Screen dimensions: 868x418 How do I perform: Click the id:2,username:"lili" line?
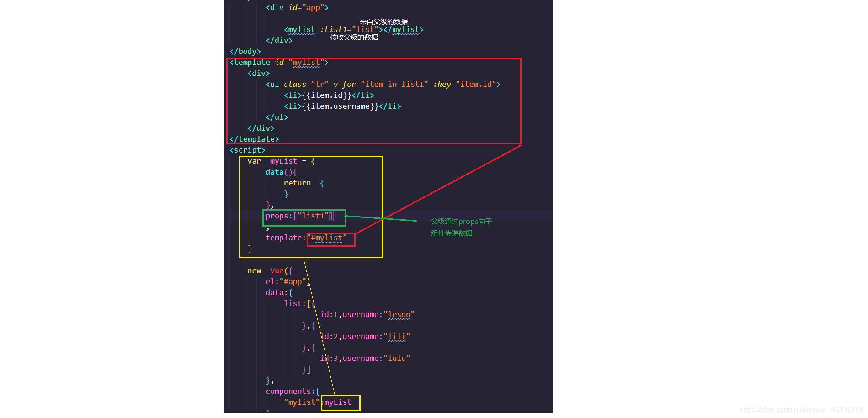(x=365, y=337)
